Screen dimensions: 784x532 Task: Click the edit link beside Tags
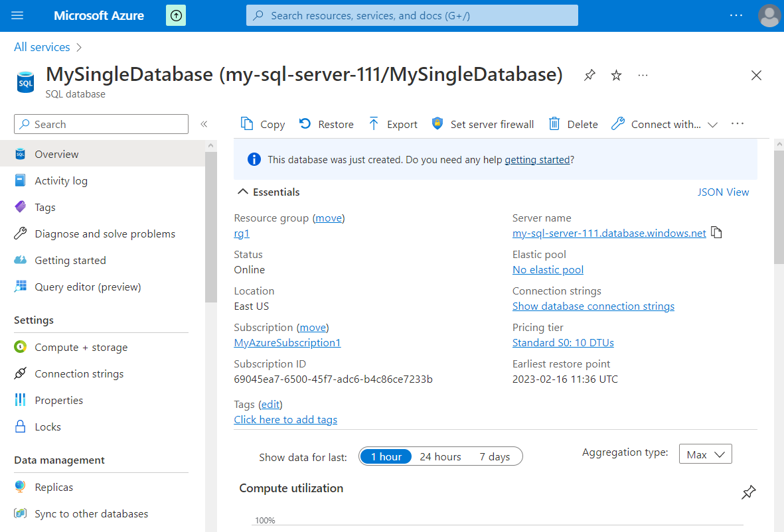(x=270, y=405)
